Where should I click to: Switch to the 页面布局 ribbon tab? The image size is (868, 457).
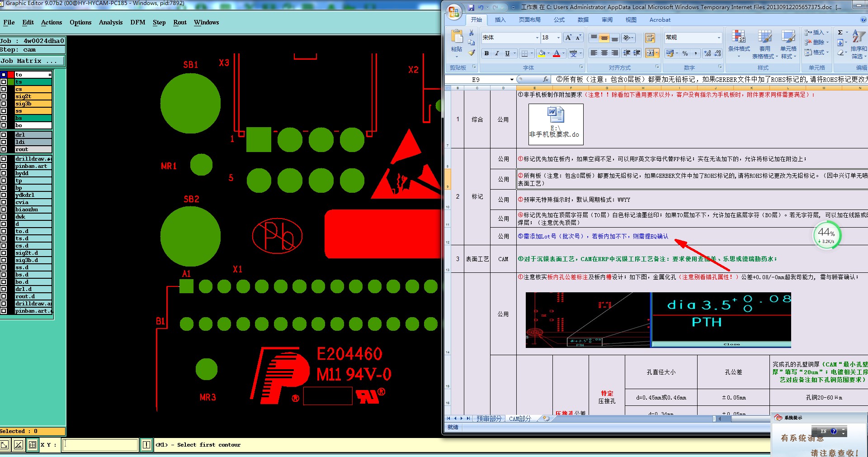pos(529,20)
